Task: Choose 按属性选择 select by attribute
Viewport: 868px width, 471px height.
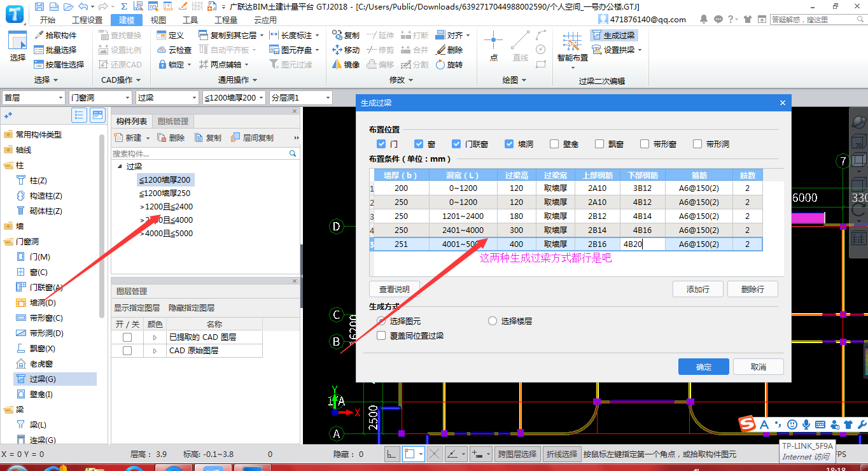Action: tap(59, 65)
